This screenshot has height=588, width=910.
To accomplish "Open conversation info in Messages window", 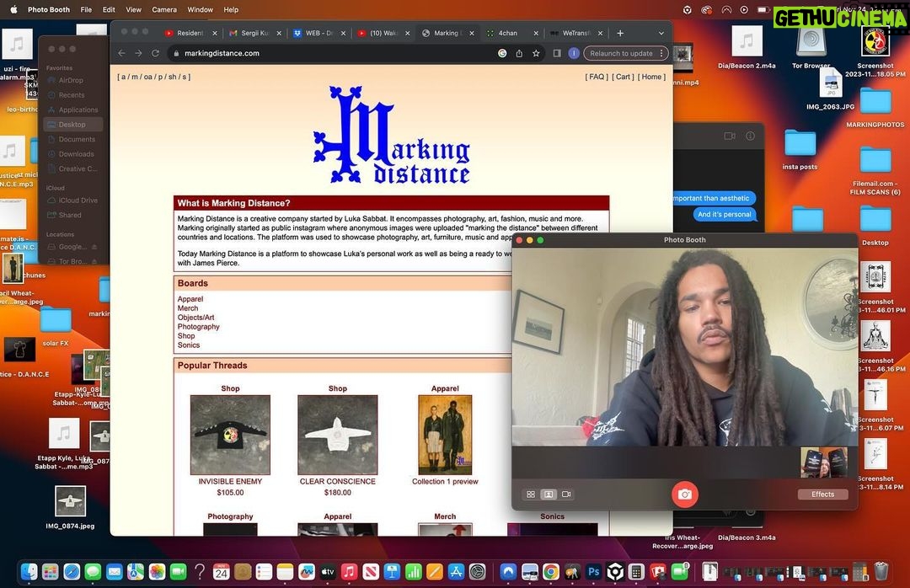I will point(751,136).
